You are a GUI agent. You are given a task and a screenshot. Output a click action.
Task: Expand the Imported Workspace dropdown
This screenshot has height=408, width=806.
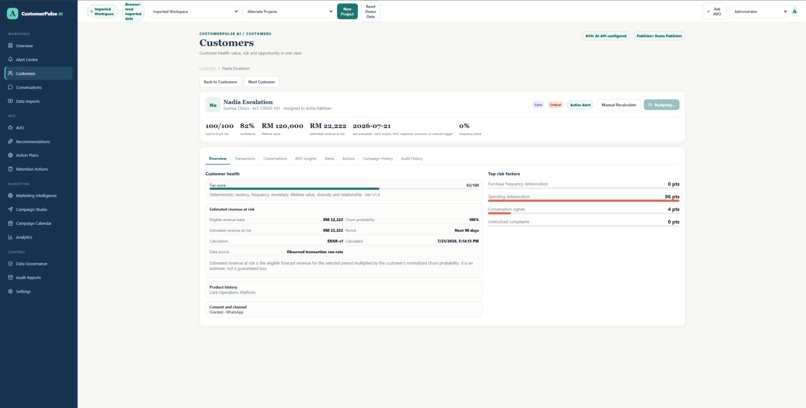tap(194, 11)
